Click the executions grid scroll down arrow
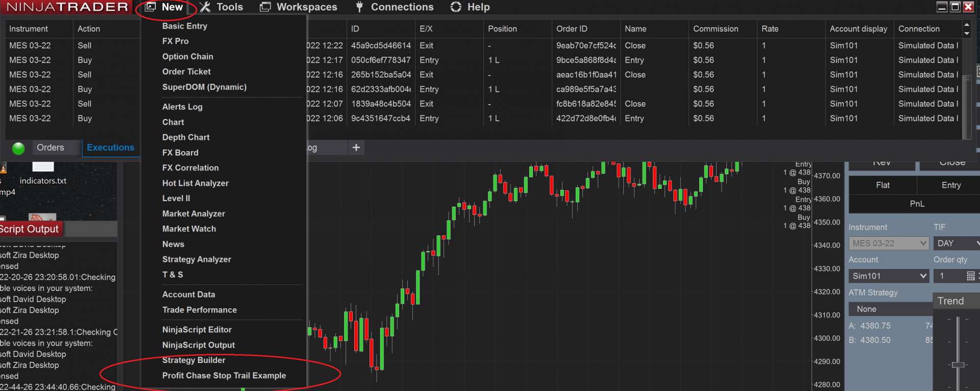This screenshot has height=391, width=980. tap(966, 33)
